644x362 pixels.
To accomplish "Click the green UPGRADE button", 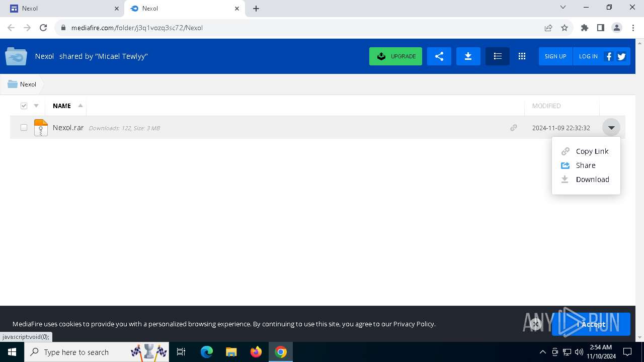I will [x=395, y=56].
